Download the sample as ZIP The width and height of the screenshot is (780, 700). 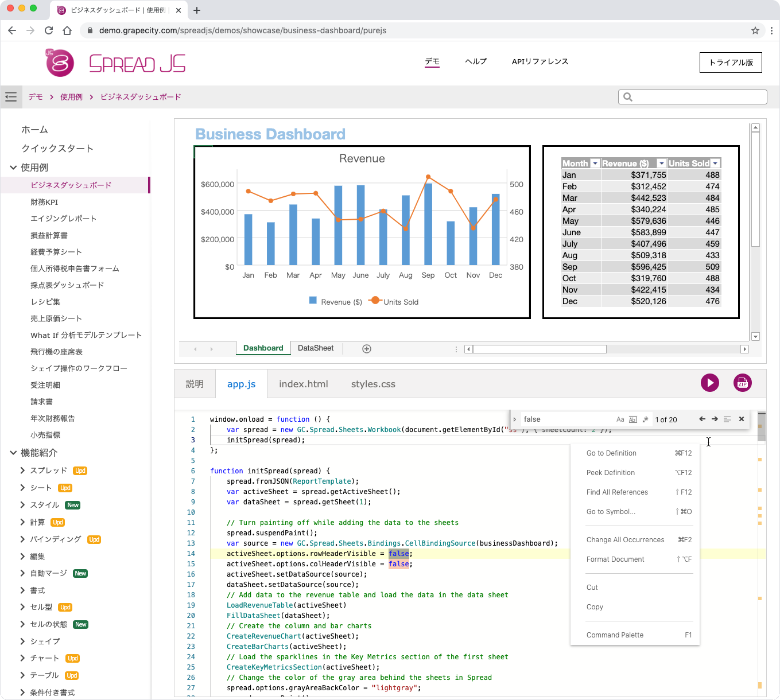743,383
